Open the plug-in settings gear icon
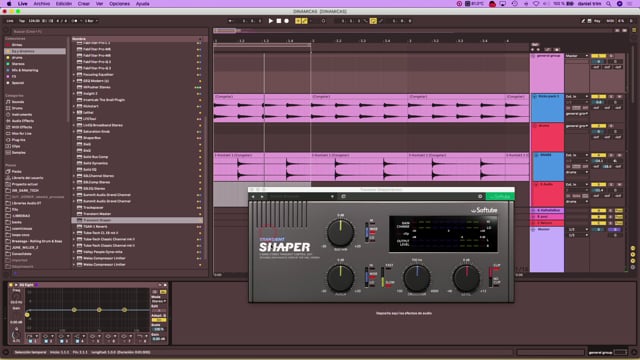Screen dimensions: 640x360 [x=480, y=196]
